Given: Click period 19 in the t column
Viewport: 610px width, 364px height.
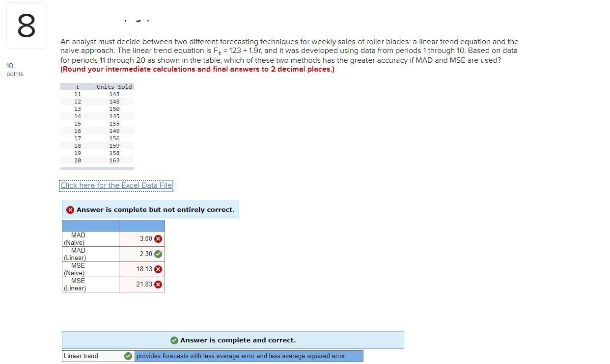Looking at the screenshot, I should coord(78,153).
